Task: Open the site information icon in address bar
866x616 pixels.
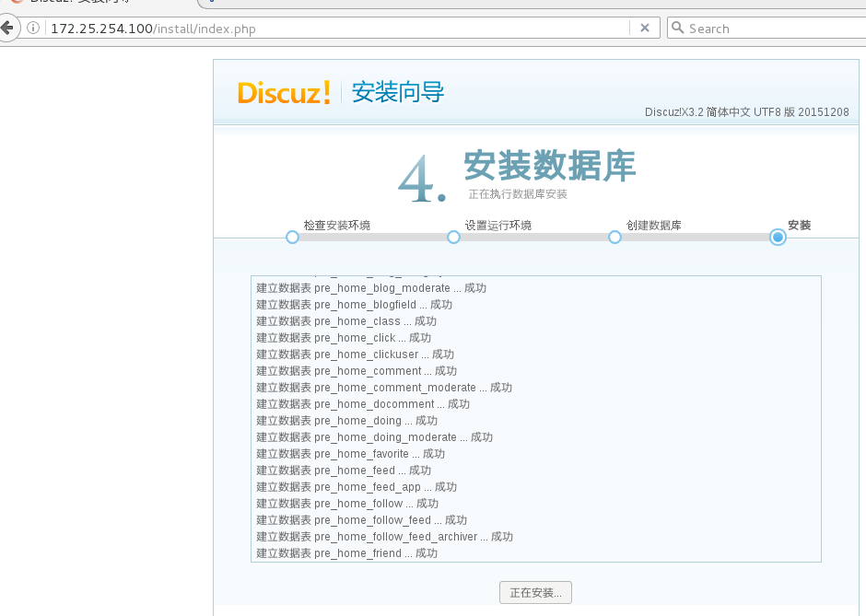Action: 33,29
